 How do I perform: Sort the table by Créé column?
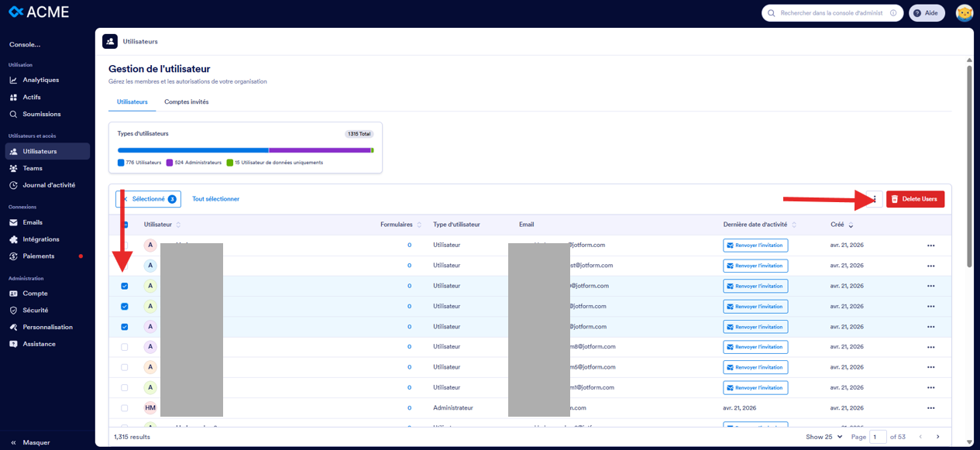842,224
